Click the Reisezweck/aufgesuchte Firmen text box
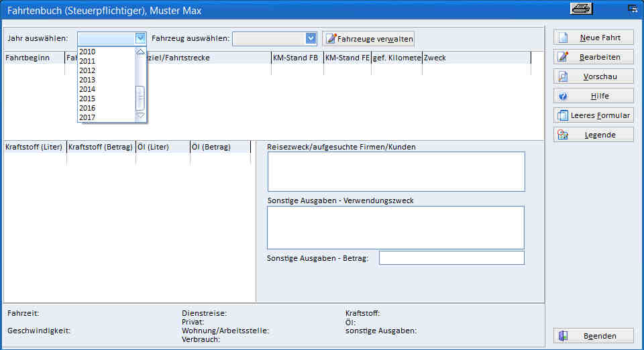Image resolution: width=644 pixels, height=350 pixels. coord(396,172)
